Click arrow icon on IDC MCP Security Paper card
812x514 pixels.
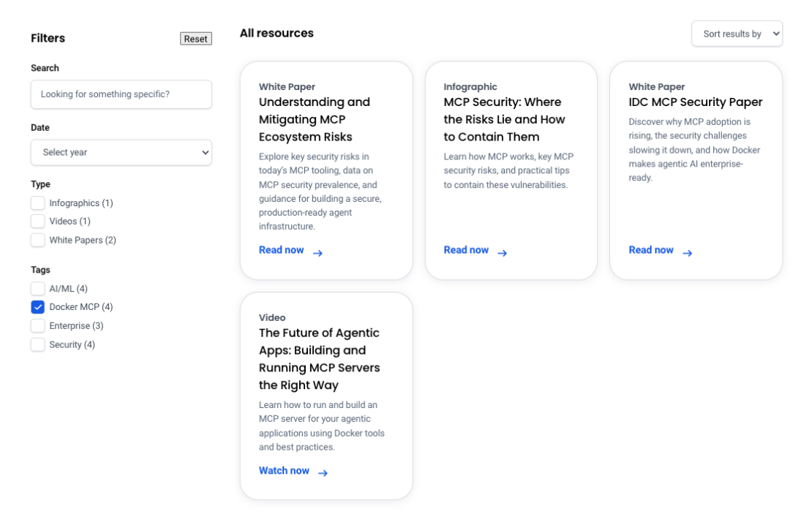tap(688, 253)
